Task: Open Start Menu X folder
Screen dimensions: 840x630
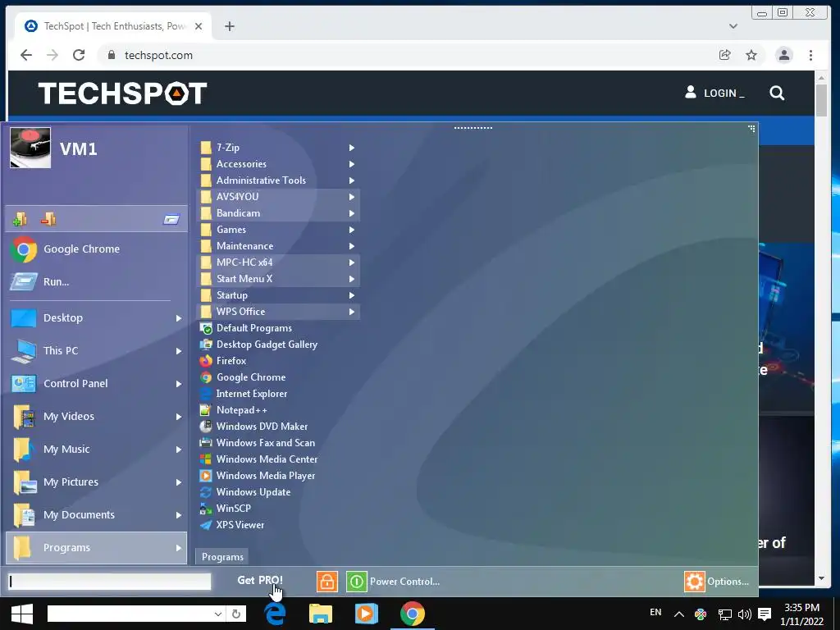Action: click(x=278, y=279)
